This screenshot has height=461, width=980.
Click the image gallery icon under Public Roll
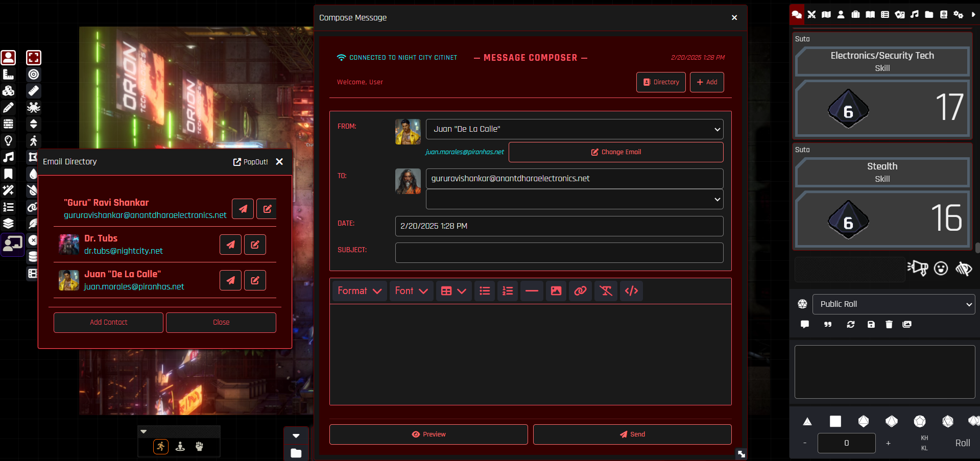pos(907,324)
